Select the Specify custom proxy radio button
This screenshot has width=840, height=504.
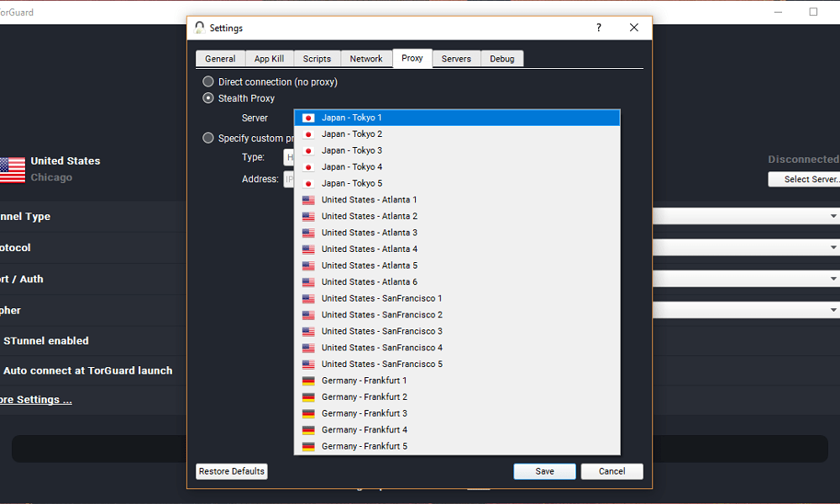[207, 138]
